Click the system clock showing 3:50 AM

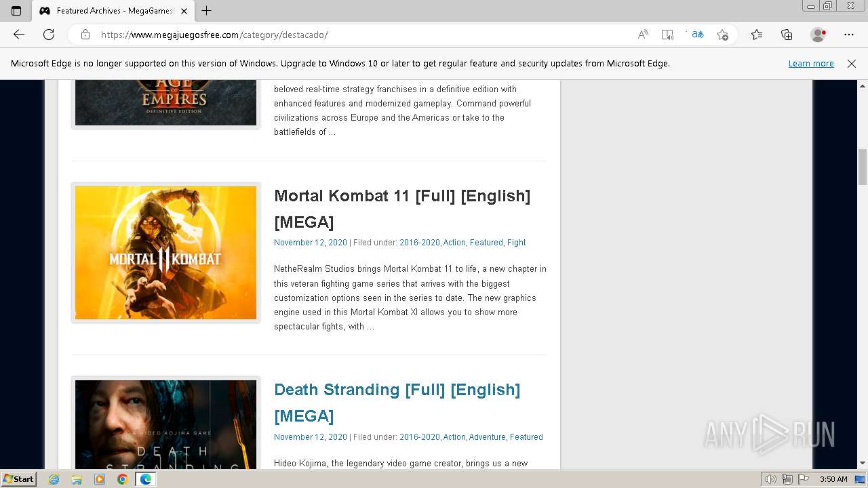pos(833,479)
